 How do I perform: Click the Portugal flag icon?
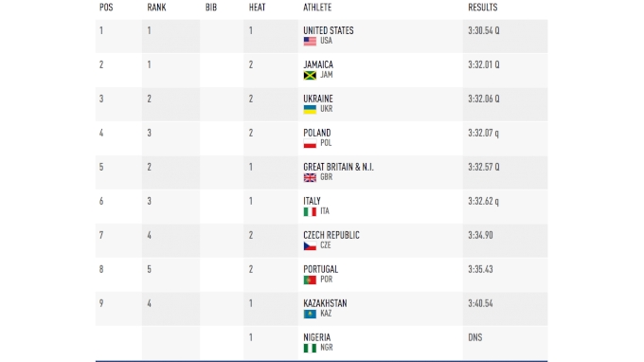point(310,280)
